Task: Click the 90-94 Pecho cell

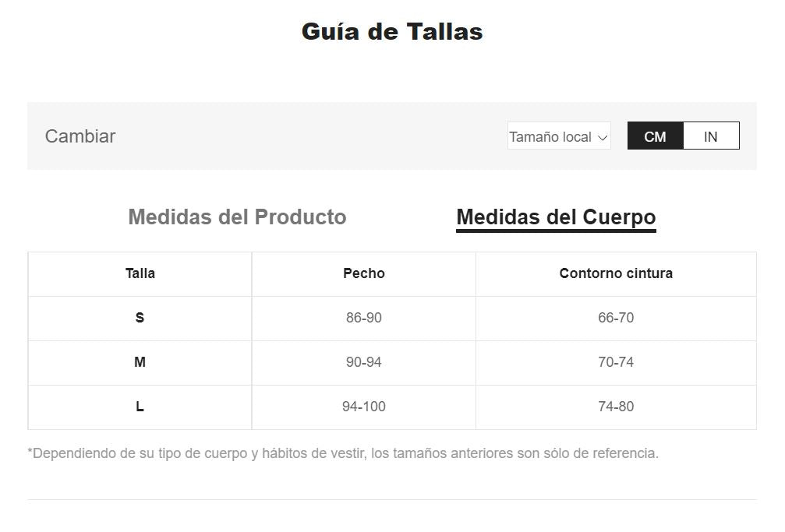Action: click(364, 362)
